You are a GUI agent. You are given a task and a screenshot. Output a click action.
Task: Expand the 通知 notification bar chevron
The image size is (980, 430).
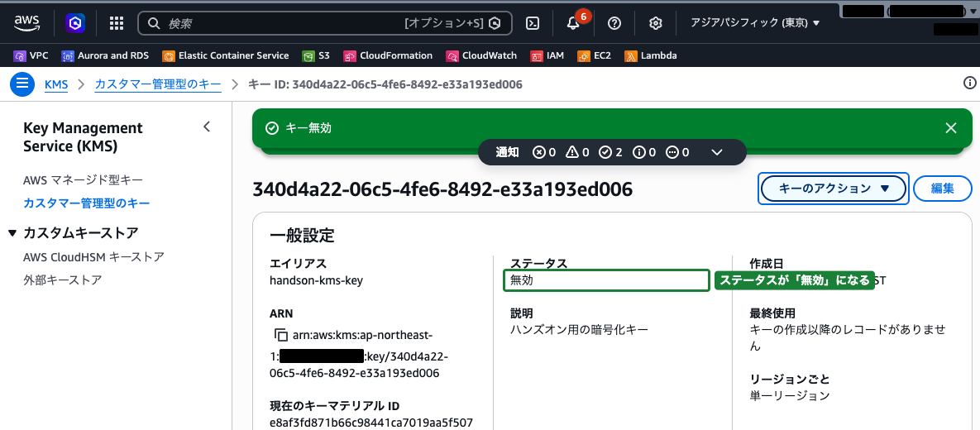click(x=717, y=152)
